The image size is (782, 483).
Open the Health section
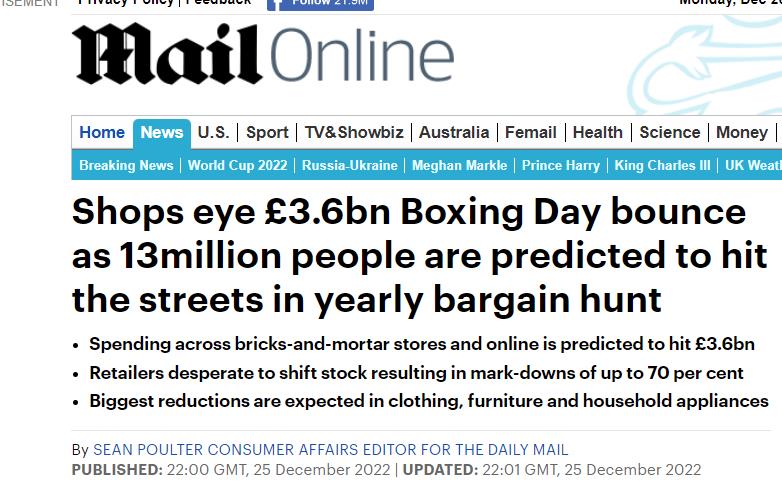coord(598,132)
